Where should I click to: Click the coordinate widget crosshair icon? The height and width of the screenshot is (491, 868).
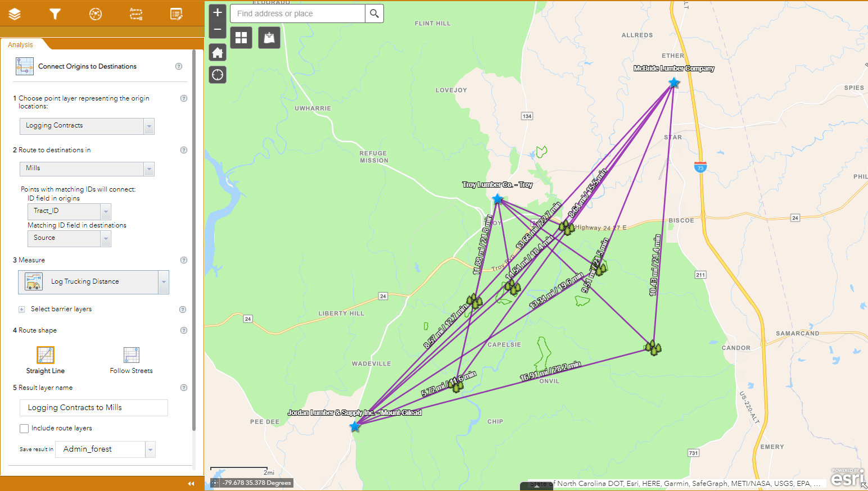(x=215, y=483)
